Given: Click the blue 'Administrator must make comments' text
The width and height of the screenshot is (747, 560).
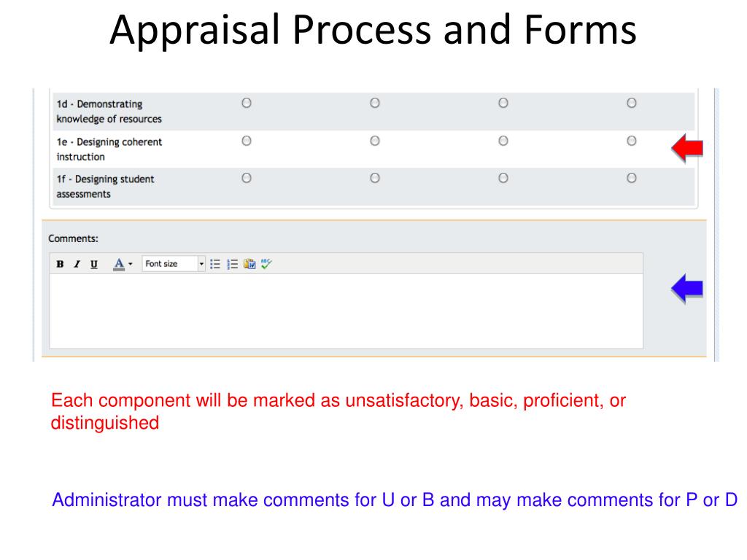Looking at the screenshot, I should [x=395, y=500].
